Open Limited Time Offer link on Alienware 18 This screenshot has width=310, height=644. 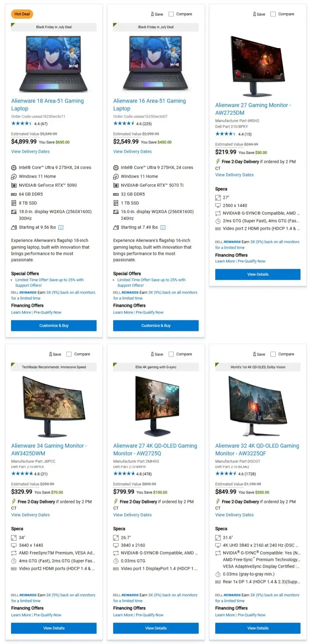pos(49,283)
